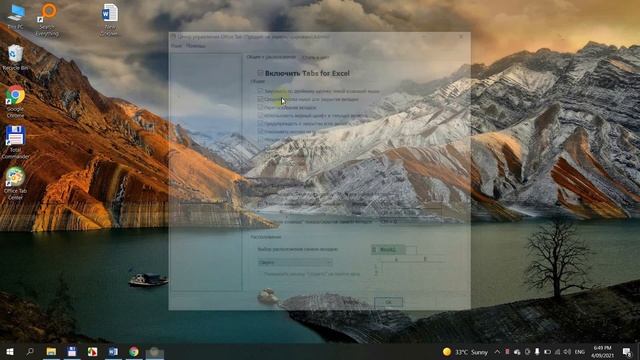
Task: Open the tab bar position dropdown Сверху
Action: pyautogui.click(x=295, y=262)
